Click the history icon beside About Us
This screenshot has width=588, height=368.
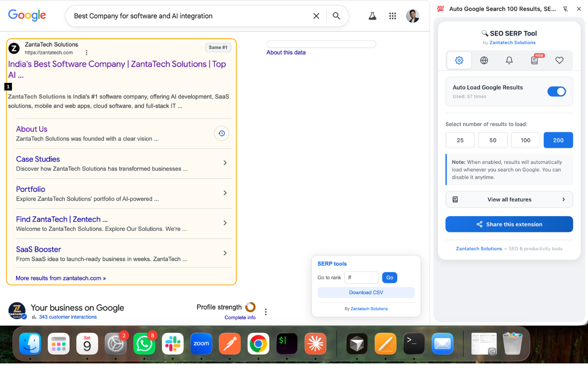pyautogui.click(x=221, y=133)
